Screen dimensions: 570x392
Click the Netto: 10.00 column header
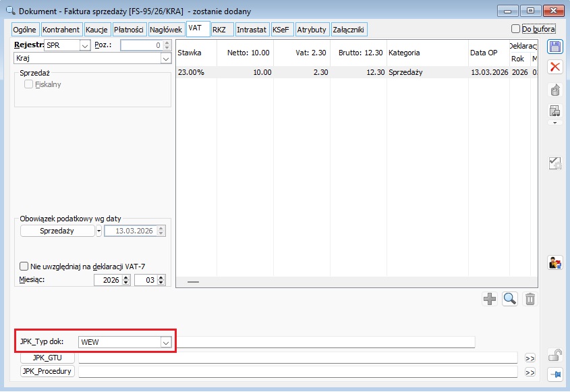pos(246,53)
